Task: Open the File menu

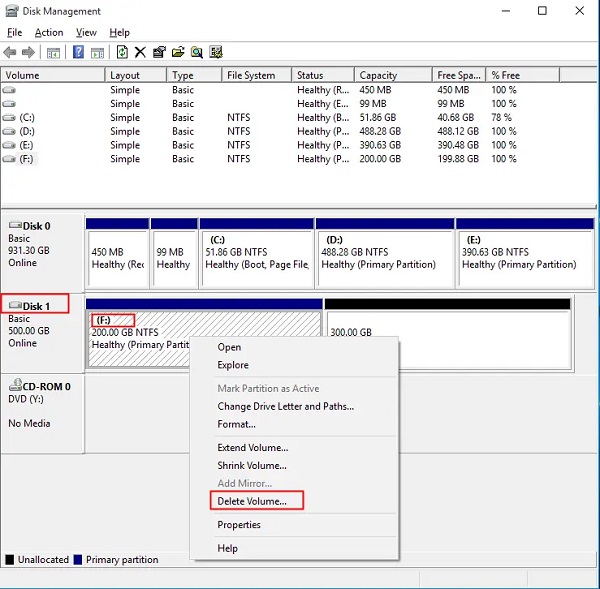Action: click(14, 33)
